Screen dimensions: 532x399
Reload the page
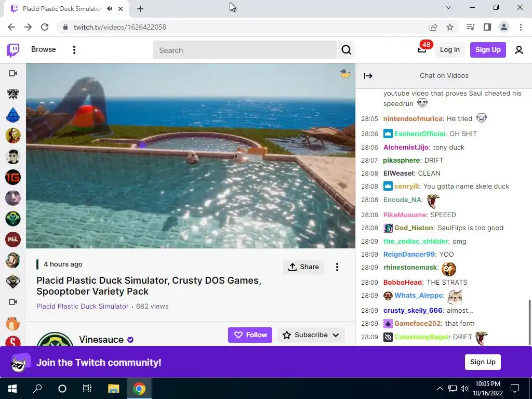tap(45, 27)
